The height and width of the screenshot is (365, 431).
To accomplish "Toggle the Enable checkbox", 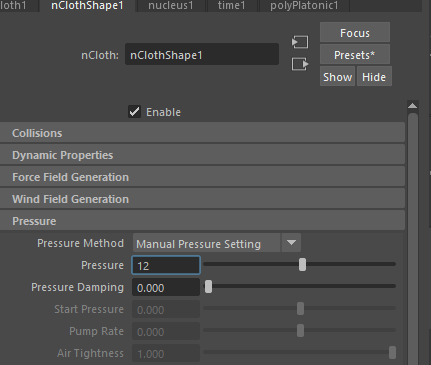I will pyautogui.click(x=135, y=112).
